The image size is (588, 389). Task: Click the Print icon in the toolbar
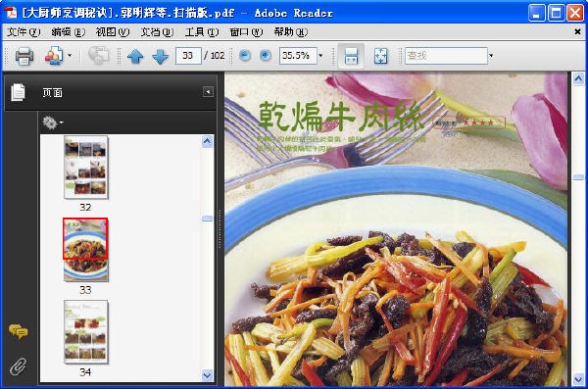point(24,56)
